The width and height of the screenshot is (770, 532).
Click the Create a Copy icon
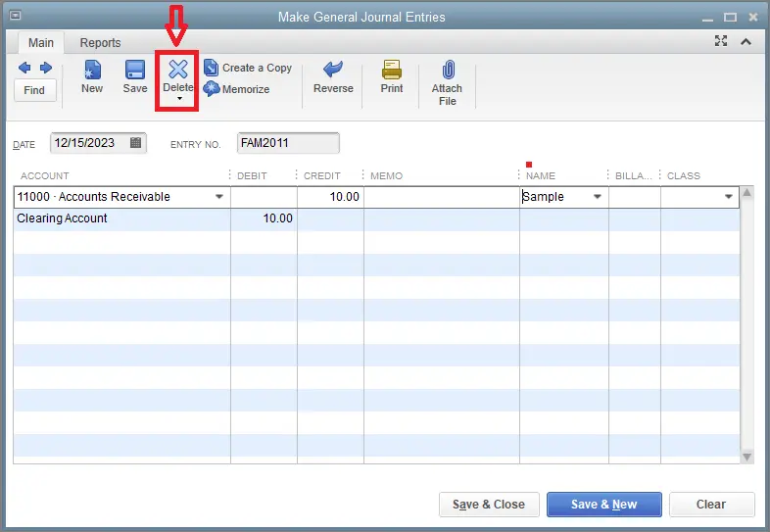pyautogui.click(x=212, y=68)
